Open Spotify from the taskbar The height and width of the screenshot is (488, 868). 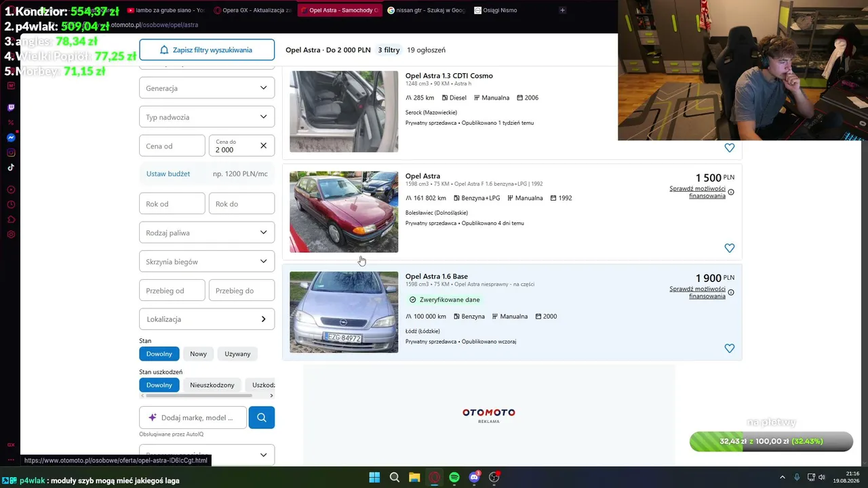coord(454,478)
